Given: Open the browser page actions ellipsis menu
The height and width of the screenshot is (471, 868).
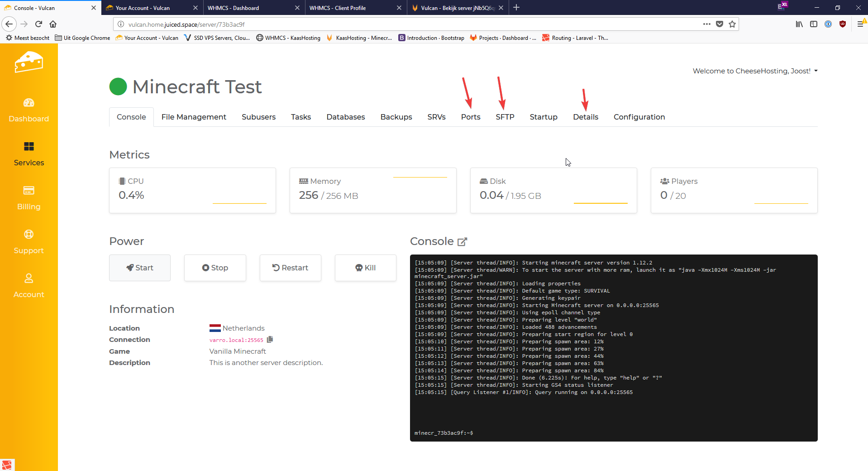Looking at the screenshot, I should pyautogui.click(x=706, y=24).
